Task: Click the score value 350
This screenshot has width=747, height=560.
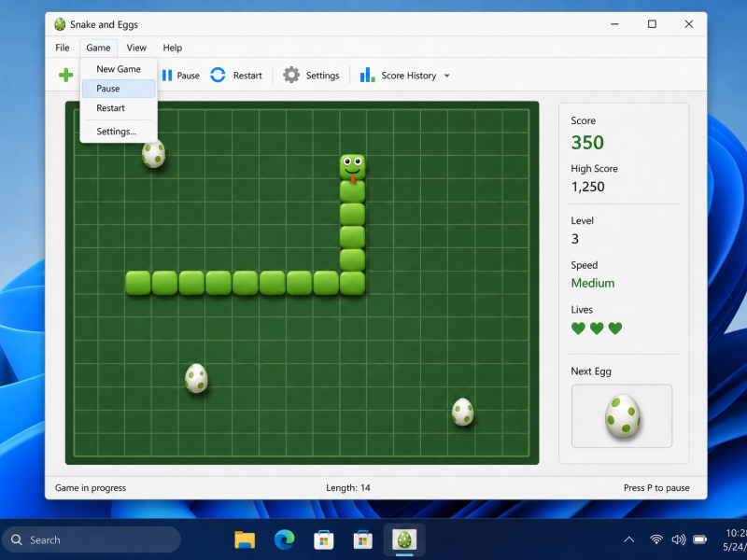Action: point(587,143)
